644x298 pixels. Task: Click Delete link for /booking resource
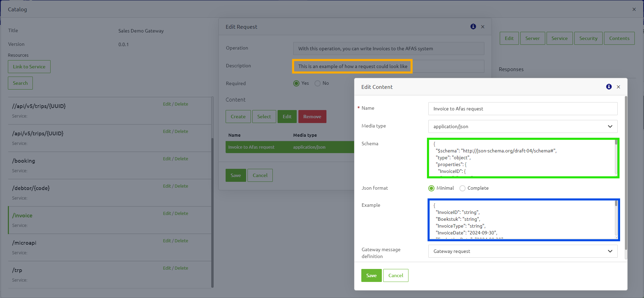[181, 159]
